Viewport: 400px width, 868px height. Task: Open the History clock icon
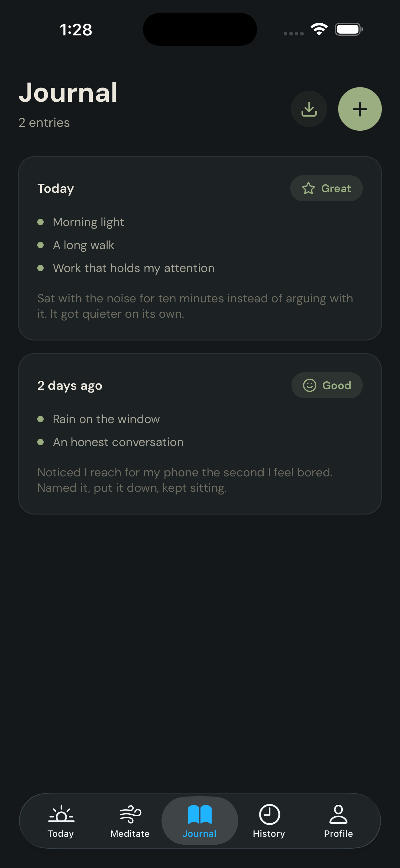[x=269, y=814]
